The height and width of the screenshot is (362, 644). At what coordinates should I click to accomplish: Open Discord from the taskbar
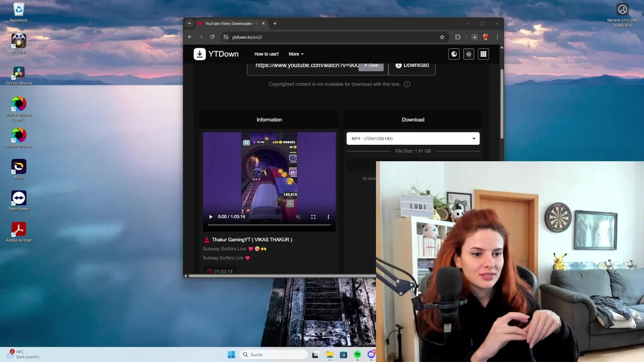(x=371, y=354)
